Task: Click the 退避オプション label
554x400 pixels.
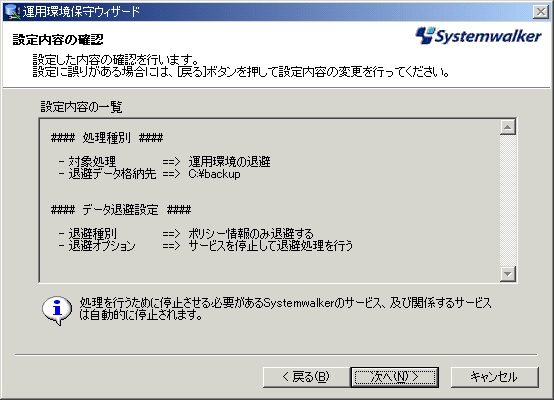Action: [102, 246]
